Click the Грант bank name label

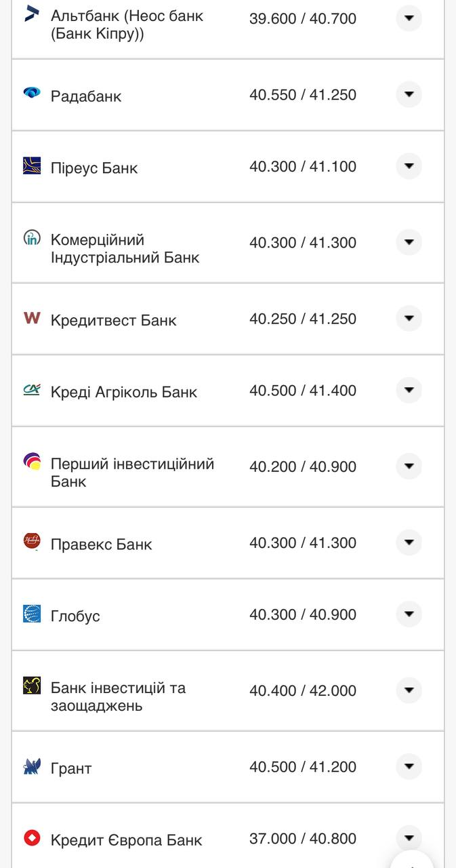(x=72, y=768)
